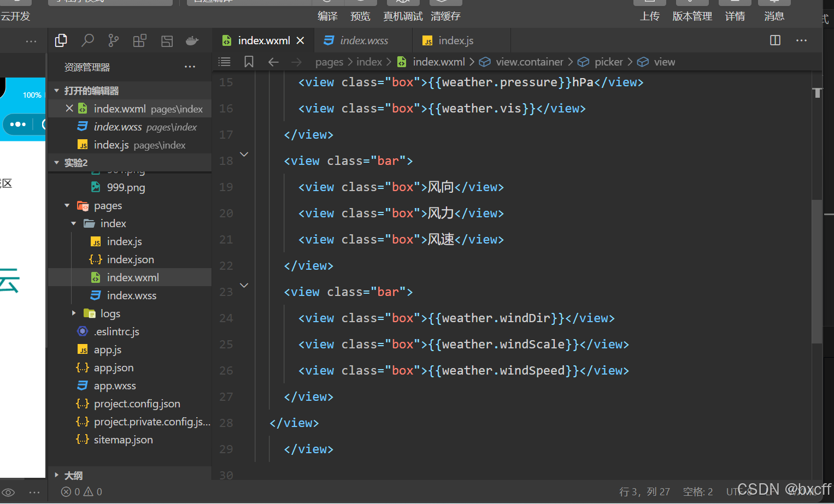Open the Source Control branch icon

pos(114,40)
